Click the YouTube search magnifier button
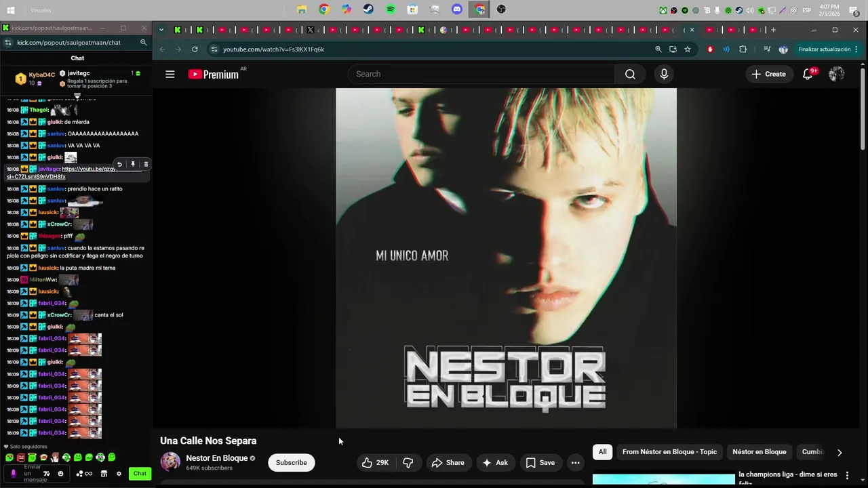 coord(630,75)
